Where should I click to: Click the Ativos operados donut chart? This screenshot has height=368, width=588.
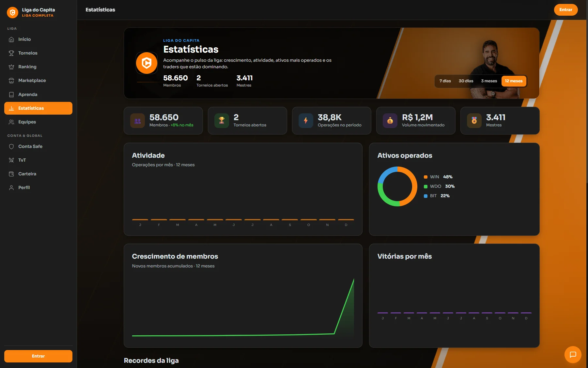tap(397, 186)
